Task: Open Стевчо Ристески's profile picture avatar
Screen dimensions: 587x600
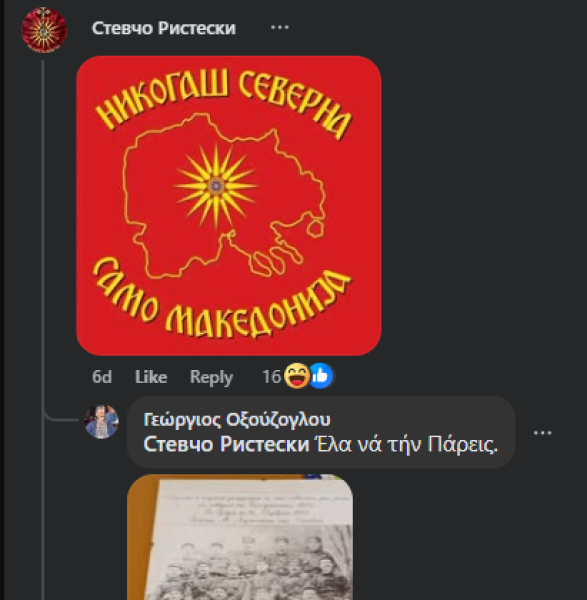Action: coord(44,29)
